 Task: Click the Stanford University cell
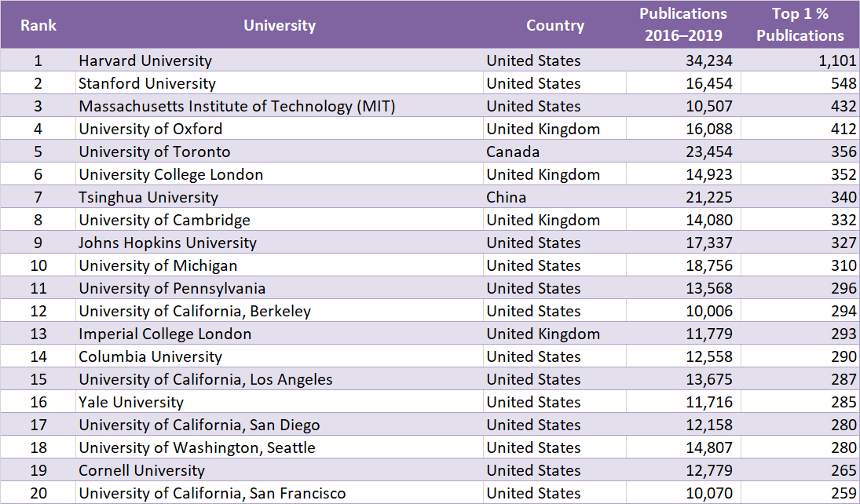147,83
